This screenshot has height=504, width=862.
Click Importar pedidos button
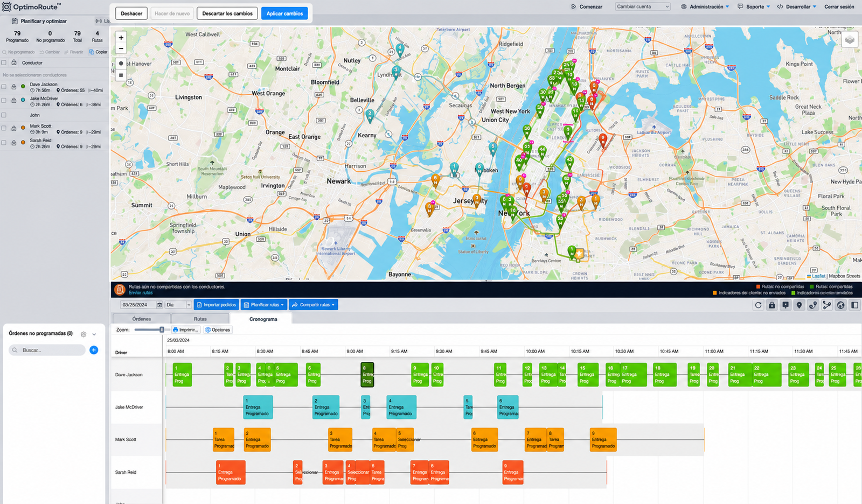(x=216, y=305)
